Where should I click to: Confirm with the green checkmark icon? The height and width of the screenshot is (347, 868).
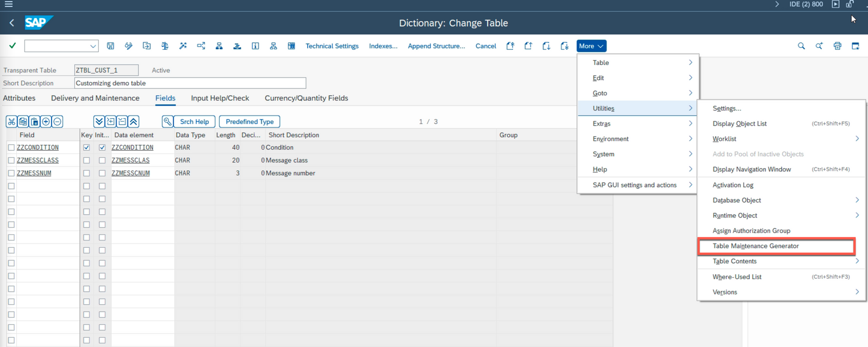pyautogui.click(x=12, y=46)
